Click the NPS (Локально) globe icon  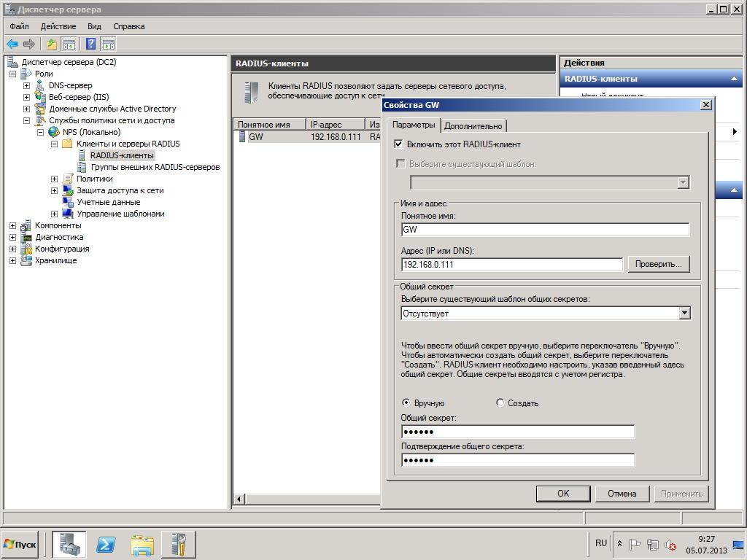54,132
